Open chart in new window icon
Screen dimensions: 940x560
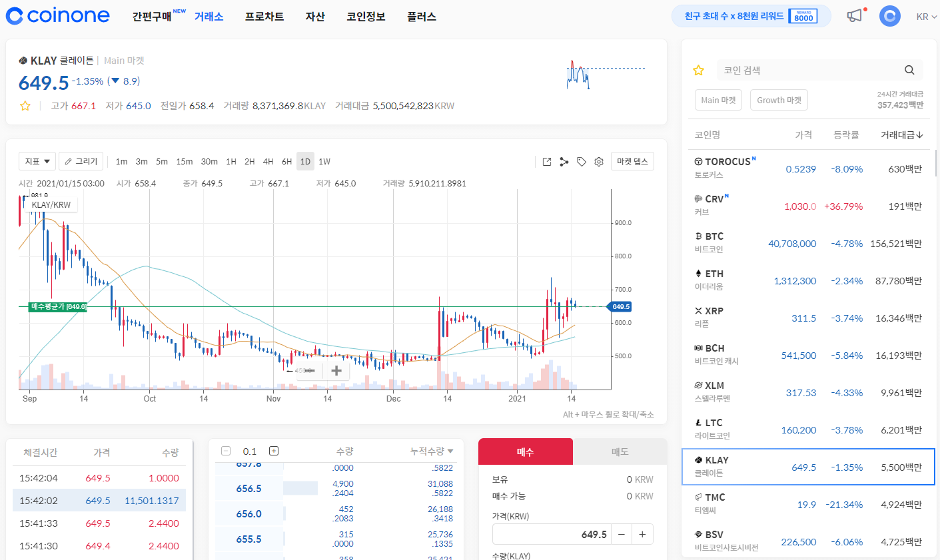click(x=547, y=162)
